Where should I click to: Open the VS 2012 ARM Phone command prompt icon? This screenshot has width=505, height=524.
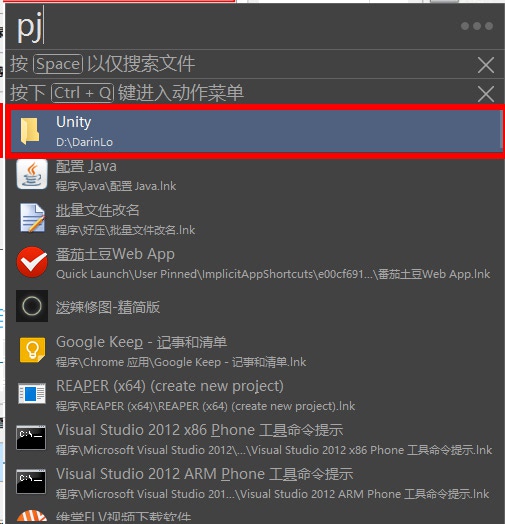point(31,482)
